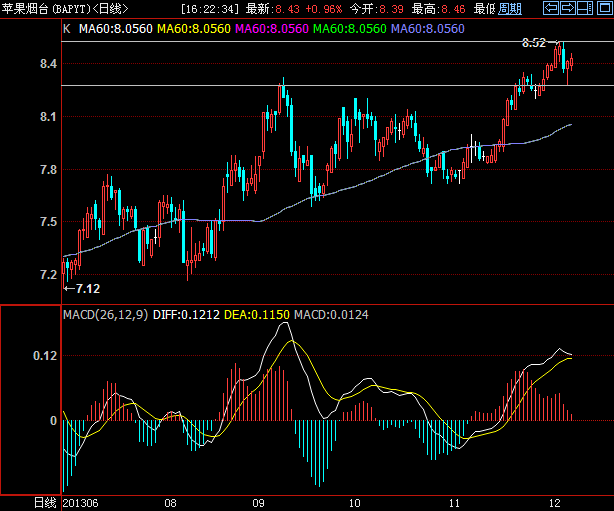
Task: Click the 7.8 price axis label
Action: pyautogui.click(x=49, y=170)
